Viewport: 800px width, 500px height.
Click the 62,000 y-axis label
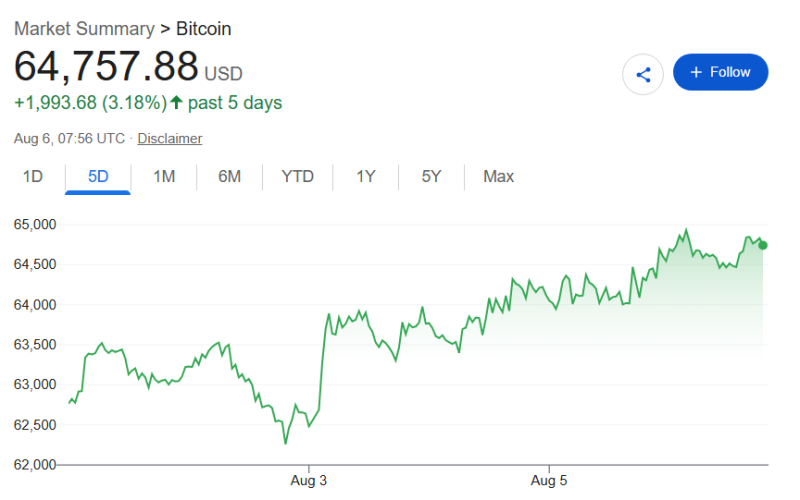click(35, 464)
